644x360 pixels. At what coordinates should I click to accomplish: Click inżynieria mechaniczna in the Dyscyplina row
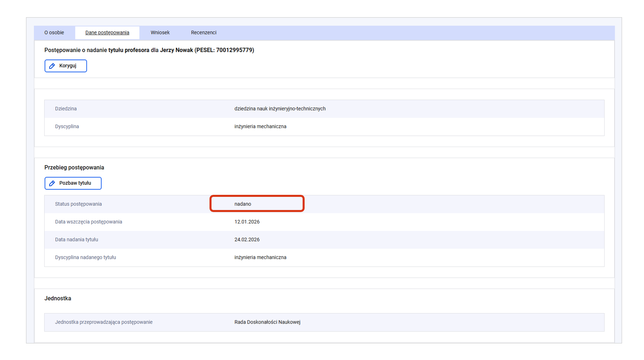pos(260,127)
